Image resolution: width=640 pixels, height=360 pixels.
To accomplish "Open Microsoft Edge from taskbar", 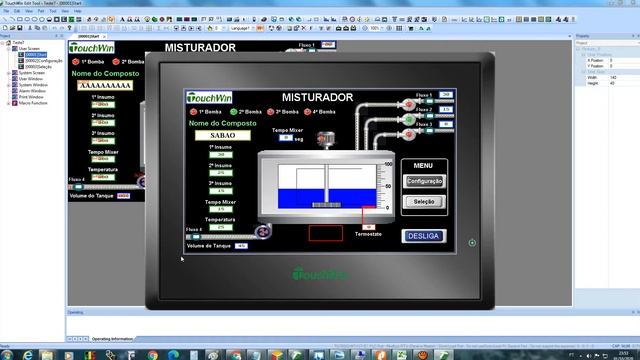I will pyautogui.click(x=173, y=355).
